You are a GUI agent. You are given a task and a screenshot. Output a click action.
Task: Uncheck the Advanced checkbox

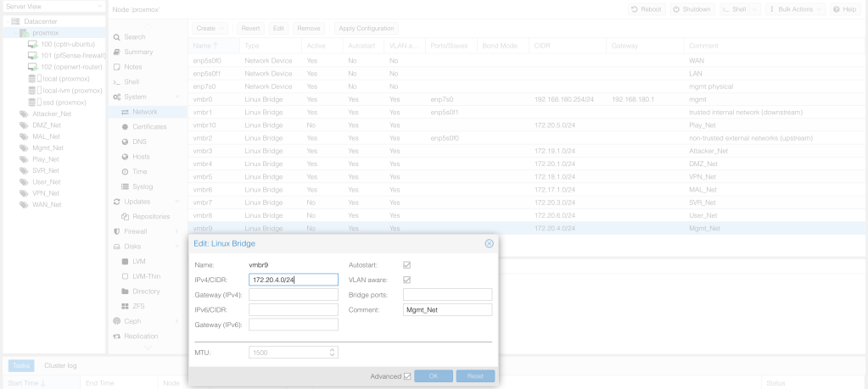(x=407, y=376)
